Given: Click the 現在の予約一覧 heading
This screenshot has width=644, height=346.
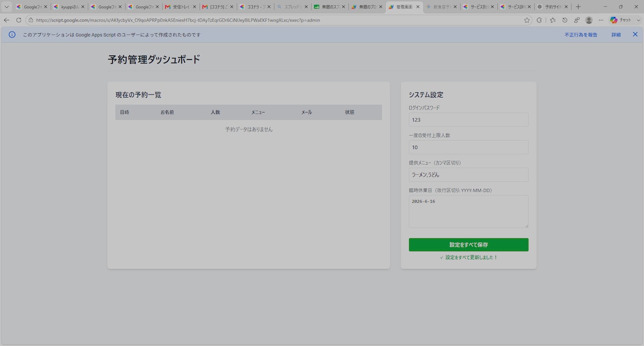Looking at the screenshot, I should (x=138, y=95).
